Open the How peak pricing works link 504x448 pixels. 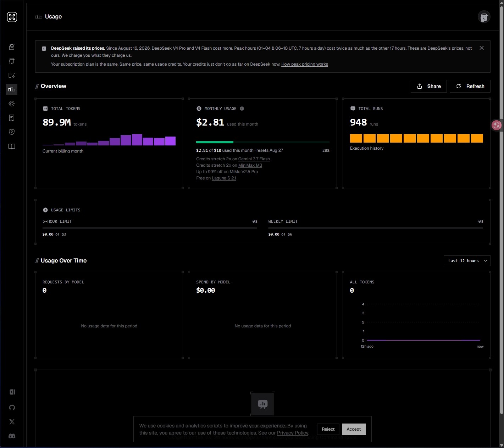[x=305, y=64]
